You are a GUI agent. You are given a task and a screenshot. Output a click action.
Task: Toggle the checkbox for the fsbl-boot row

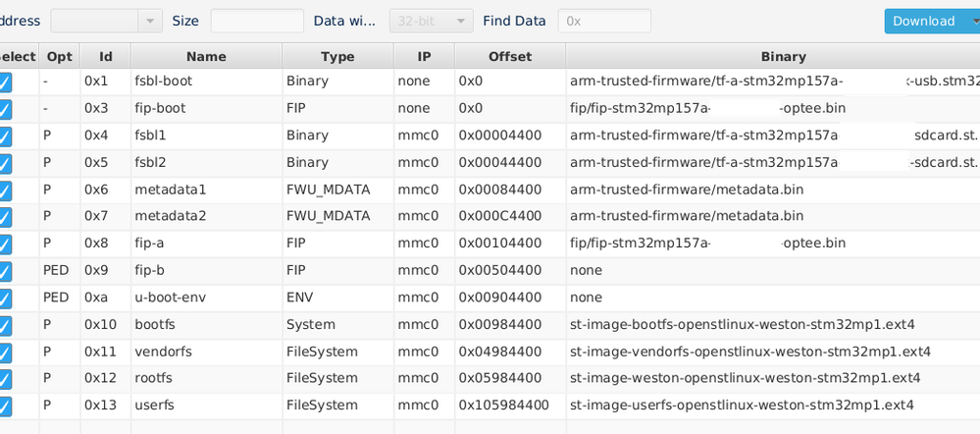coord(5,82)
